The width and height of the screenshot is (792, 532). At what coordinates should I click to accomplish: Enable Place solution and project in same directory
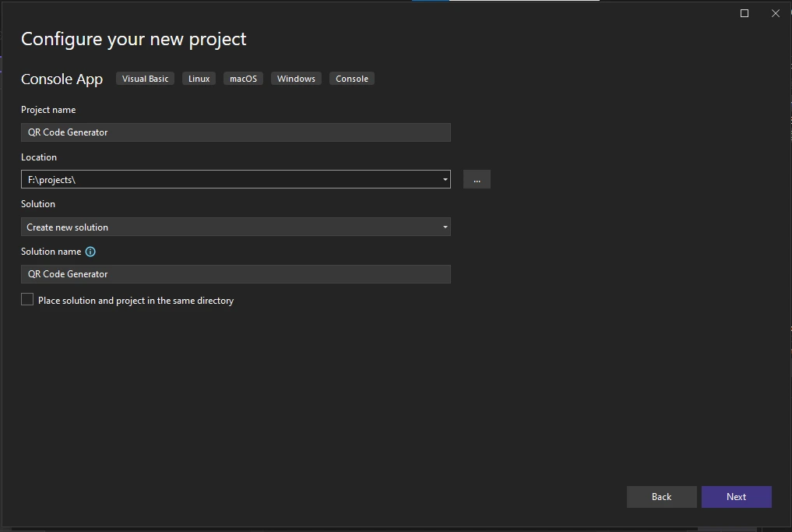coord(27,300)
